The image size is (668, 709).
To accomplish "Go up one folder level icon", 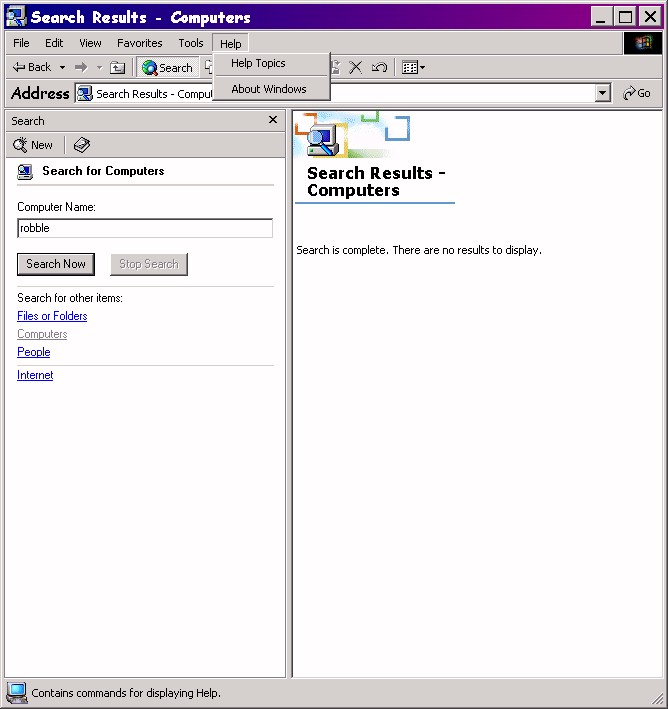I will 118,67.
